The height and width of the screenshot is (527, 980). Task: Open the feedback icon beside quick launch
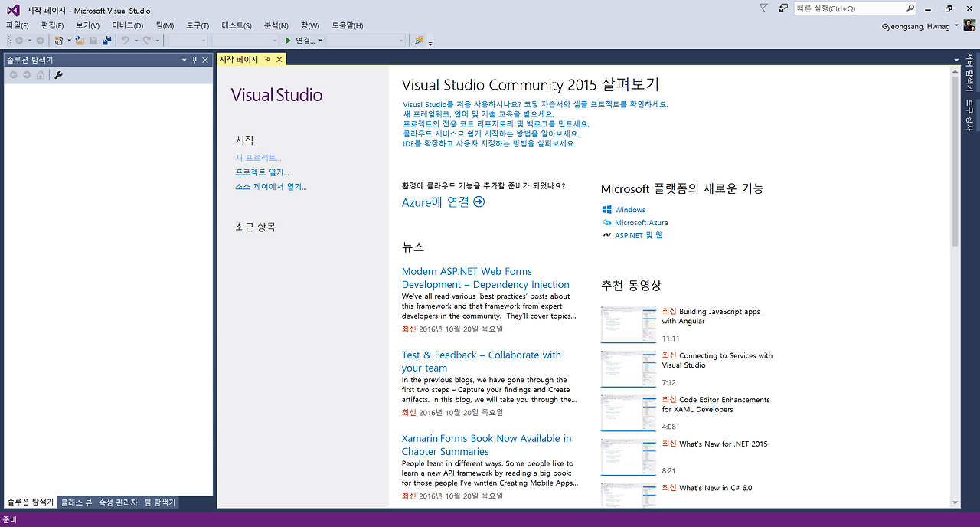(783, 8)
